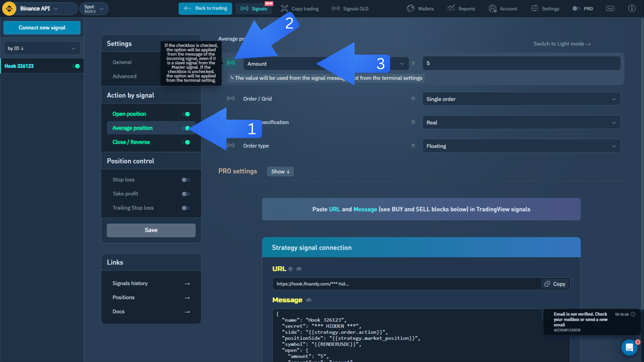Screen dimensions: 644x362
Task: Open Binance API account dropdown
Action: click(x=40, y=8)
